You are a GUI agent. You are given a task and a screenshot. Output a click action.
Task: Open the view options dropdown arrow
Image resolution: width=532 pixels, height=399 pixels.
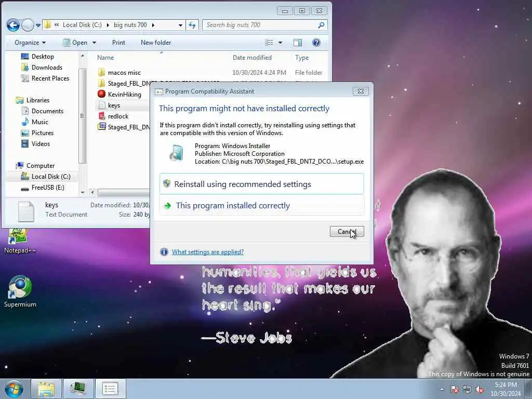click(x=280, y=43)
